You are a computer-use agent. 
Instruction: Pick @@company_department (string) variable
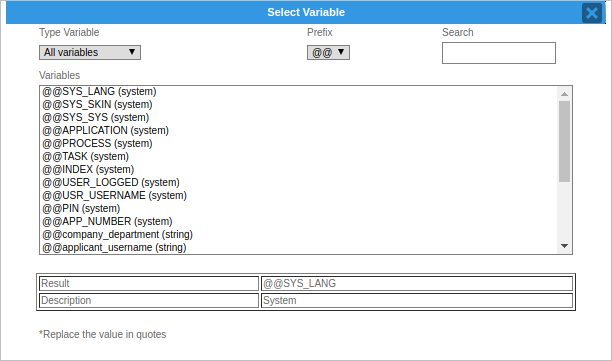(x=299, y=235)
